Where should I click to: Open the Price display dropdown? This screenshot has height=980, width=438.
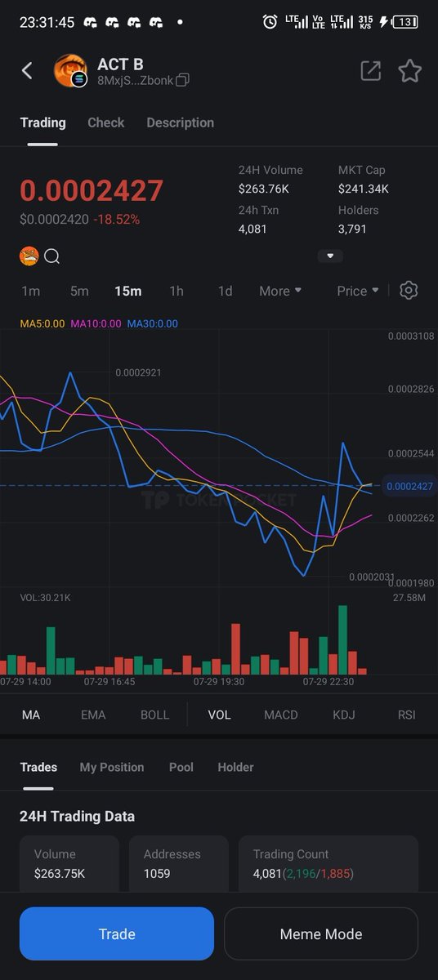point(358,291)
